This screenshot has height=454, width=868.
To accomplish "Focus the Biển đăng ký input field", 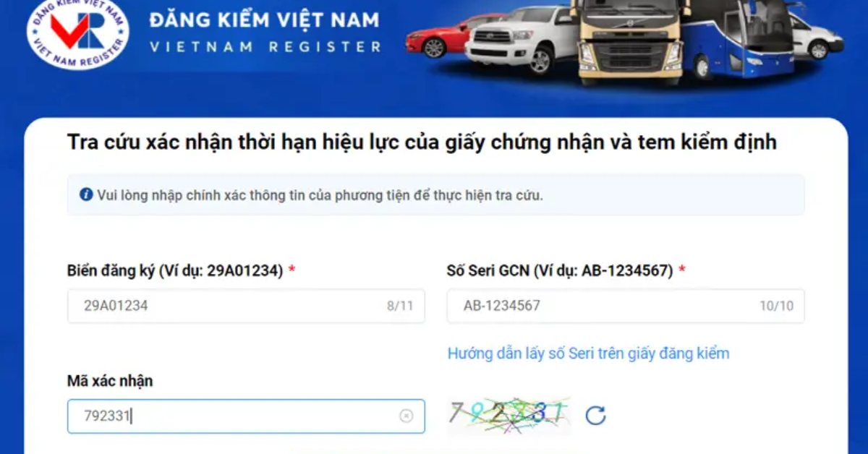I will tap(246, 306).
